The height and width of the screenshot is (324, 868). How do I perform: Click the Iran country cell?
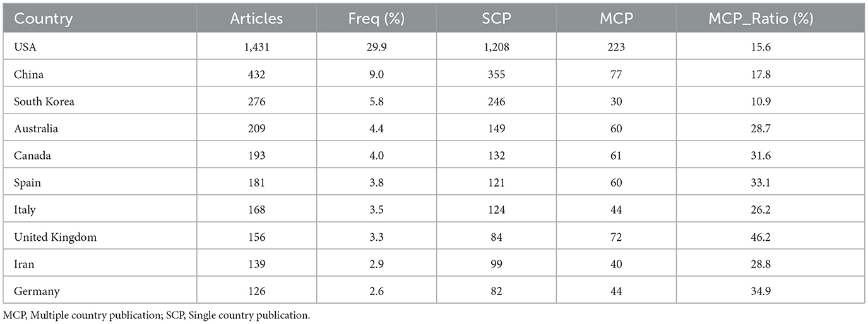[x=24, y=264]
